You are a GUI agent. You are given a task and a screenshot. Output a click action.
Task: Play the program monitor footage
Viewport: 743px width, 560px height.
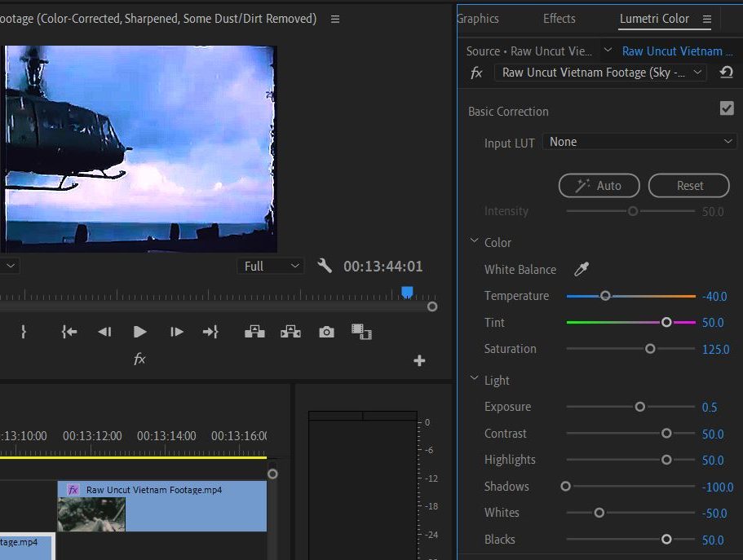(139, 332)
